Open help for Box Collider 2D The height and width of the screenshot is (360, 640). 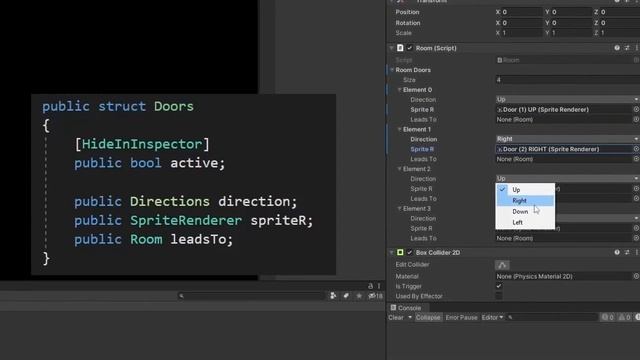coord(617,252)
